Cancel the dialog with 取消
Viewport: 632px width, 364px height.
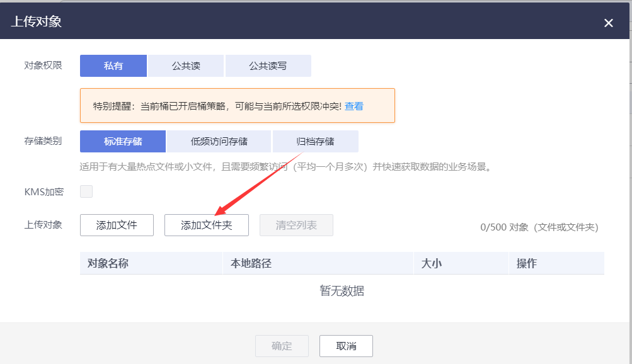click(x=345, y=346)
